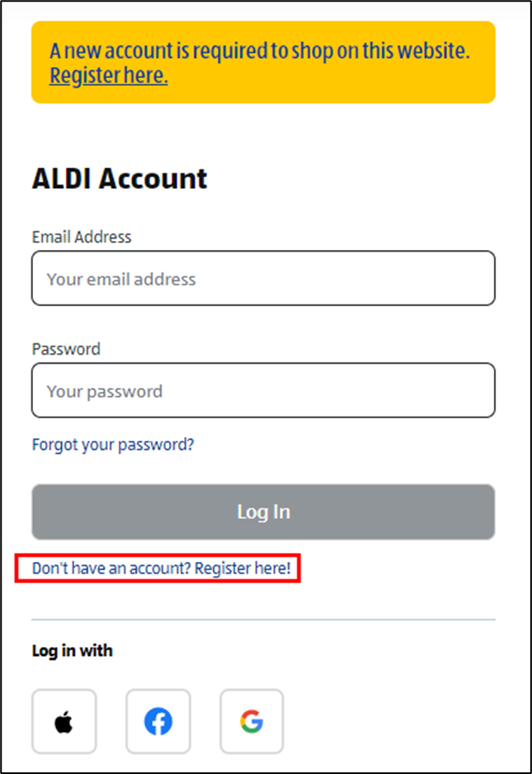Select the Facebook login icon
Viewport: 532px width, 774px height.
pos(158,721)
